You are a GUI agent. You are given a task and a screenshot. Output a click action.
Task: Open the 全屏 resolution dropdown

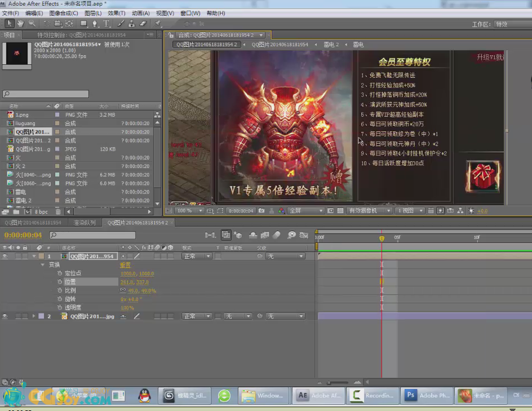coord(305,211)
